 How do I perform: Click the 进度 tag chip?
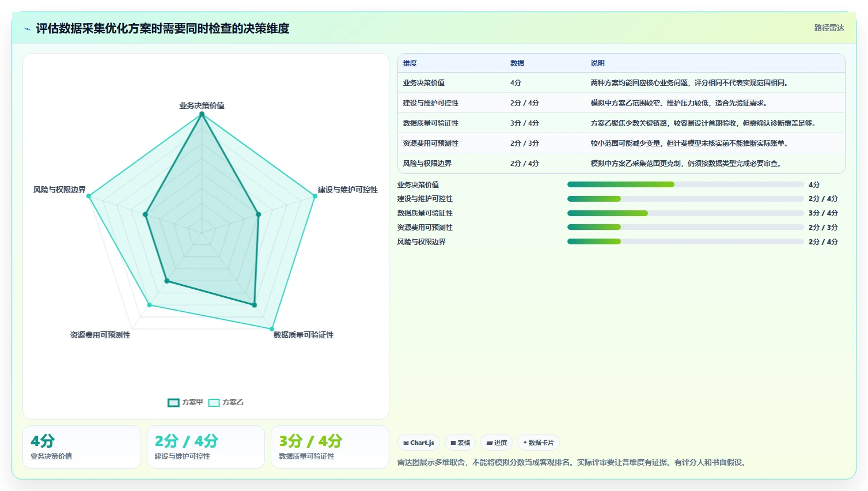pos(496,443)
